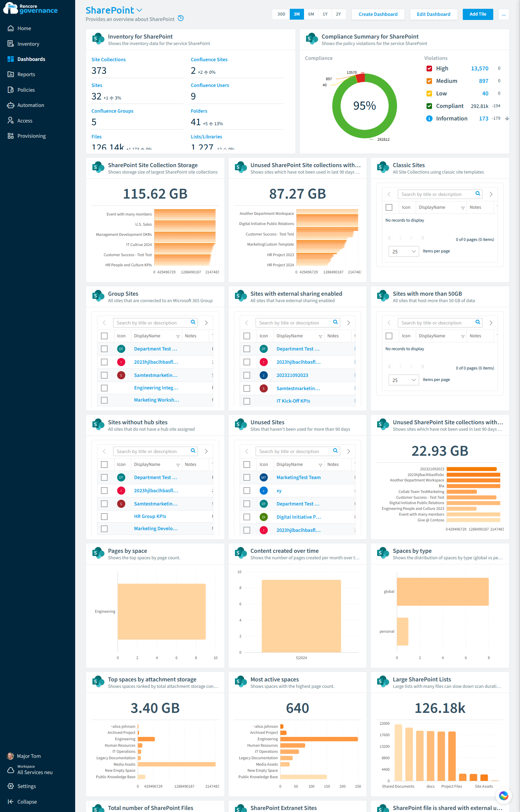Click the Edit Dashboard button
The width and height of the screenshot is (520, 812).
pos(433,14)
